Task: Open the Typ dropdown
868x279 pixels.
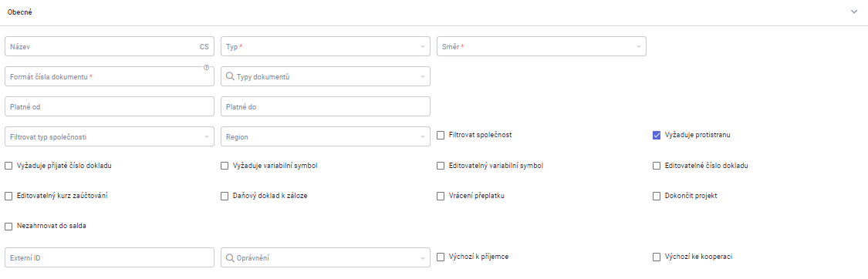Action: 326,46
